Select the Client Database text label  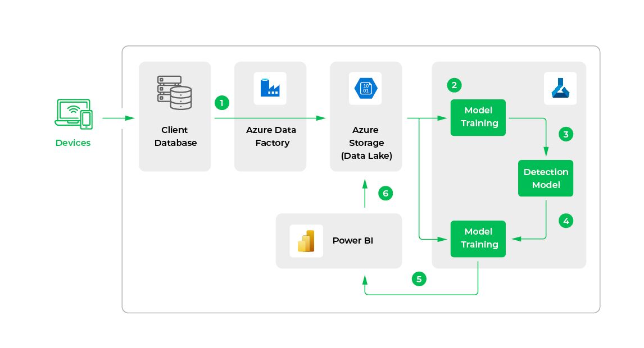(175, 136)
